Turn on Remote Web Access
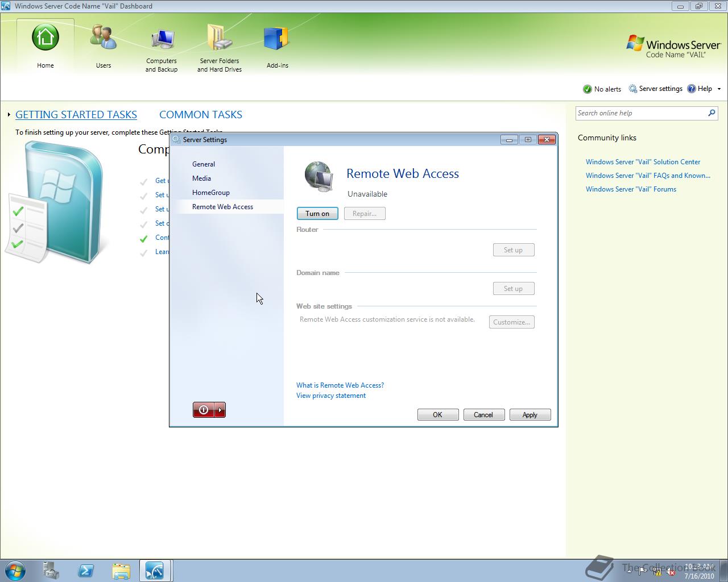This screenshot has height=582, width=728. tap(317, 214)
